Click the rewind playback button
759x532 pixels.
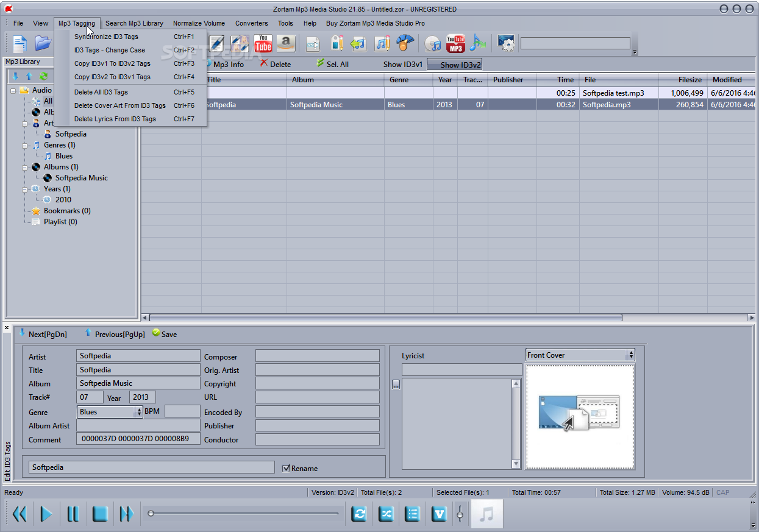[20, 514]
